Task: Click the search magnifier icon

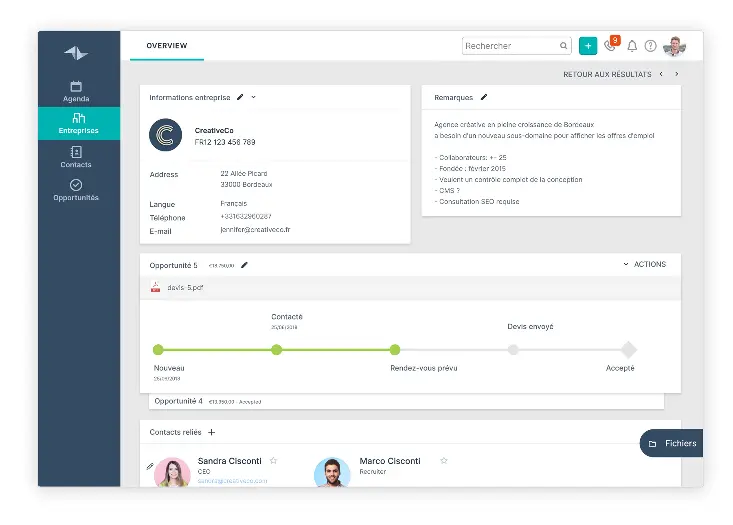Action: pyautogui.click(x=564, y=46)
